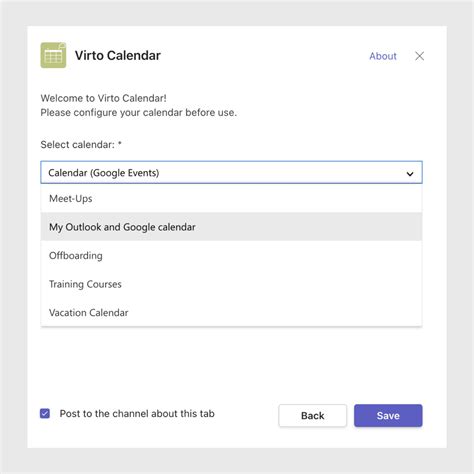Click the 'Welcome to Virto Calendar!' text
This screenshot has height=474, width=474.
[x=103, y=98]
